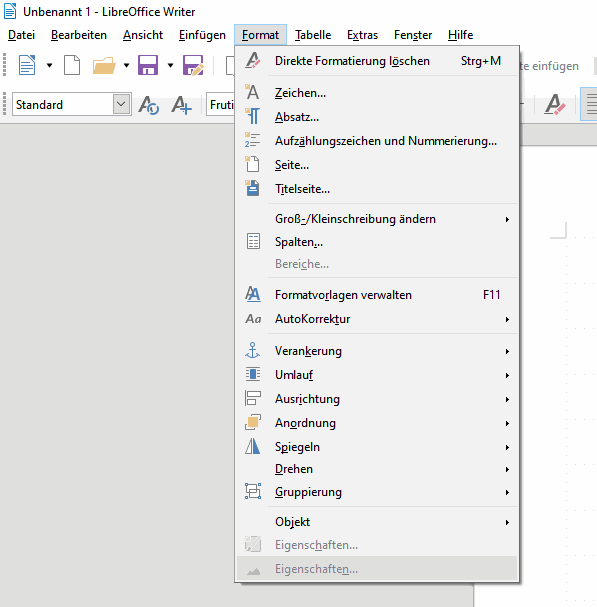Expand the Drehen submenu
Image resolution: width=597 pixels, height=607 pixels.
coord(377,469)
